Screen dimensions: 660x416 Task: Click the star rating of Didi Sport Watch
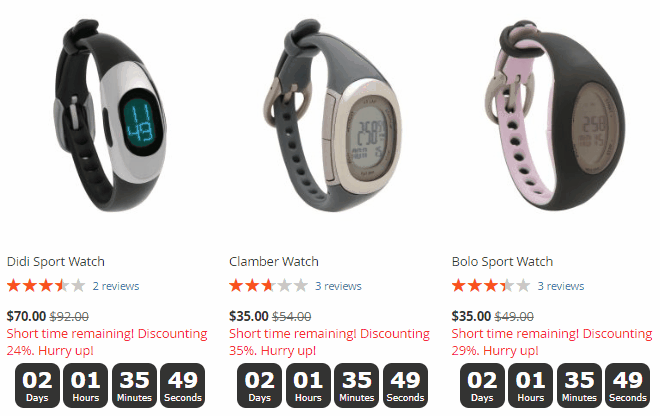point(46,285)
